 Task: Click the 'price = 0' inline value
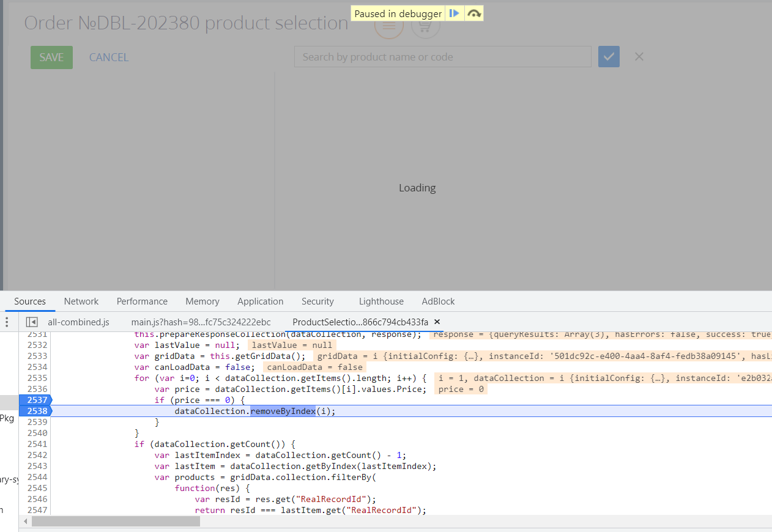point(460,389)
